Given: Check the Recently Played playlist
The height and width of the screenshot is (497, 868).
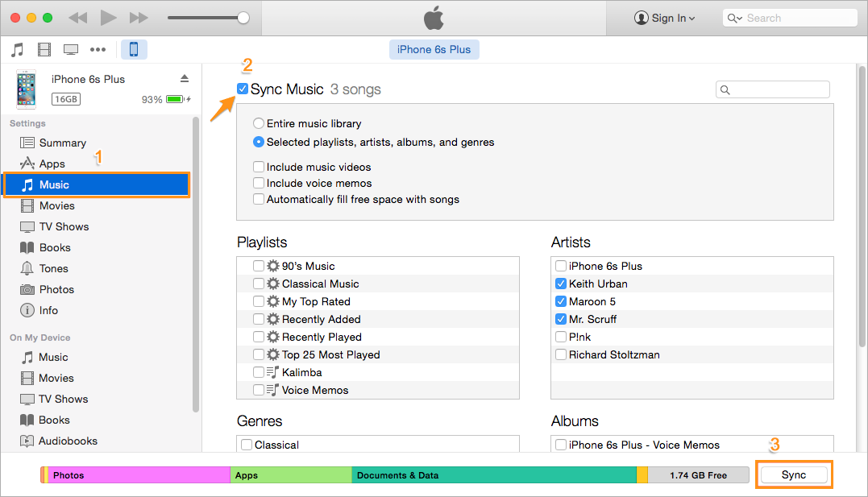Looking at the screenshot, I should 259,337.
